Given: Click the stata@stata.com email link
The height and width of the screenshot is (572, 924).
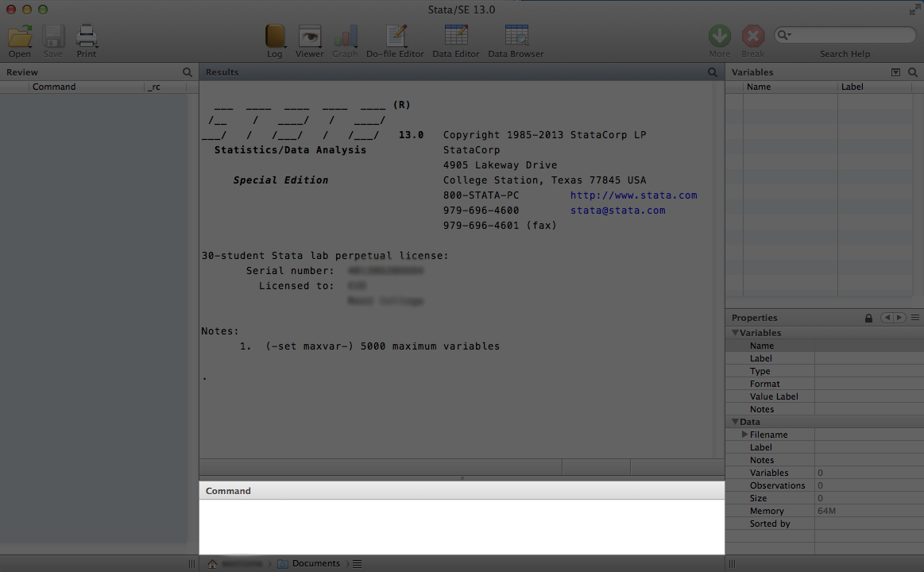Looking at the screenshot, I should tap(617, 211).
